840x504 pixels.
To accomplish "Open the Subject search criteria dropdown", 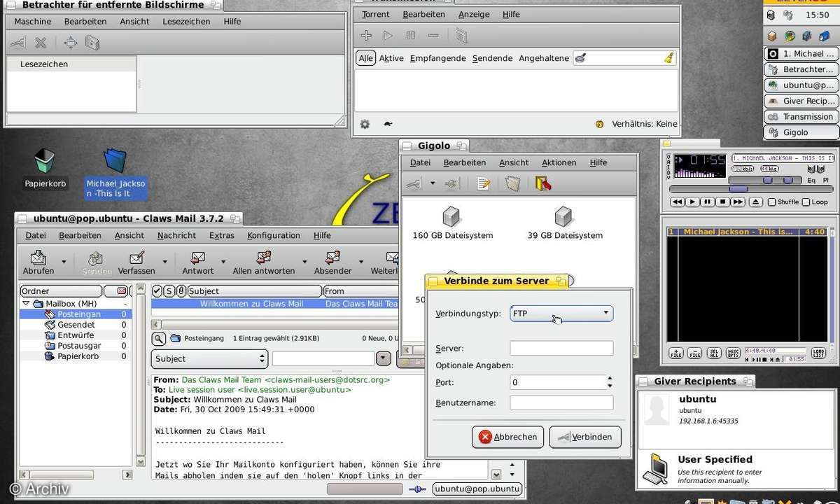I will click(210, 358).
